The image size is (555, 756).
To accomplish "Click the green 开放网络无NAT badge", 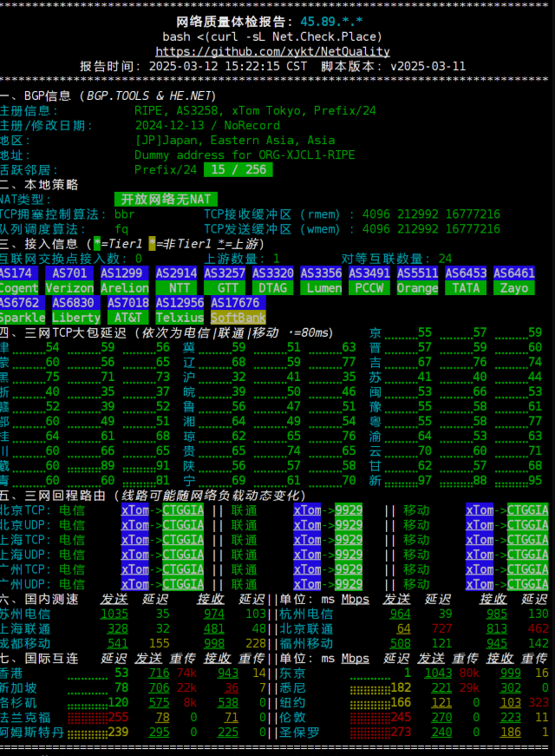I will 166,199.
